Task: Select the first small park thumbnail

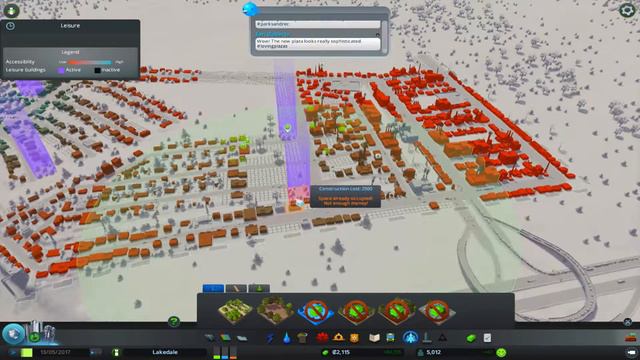Action: pos(235,311)
